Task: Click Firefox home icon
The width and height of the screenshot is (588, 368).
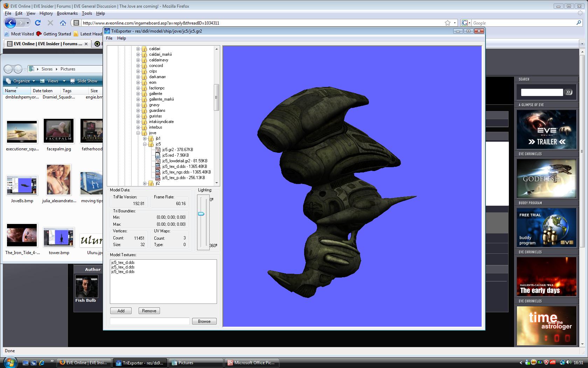Action: click(63, 23)
